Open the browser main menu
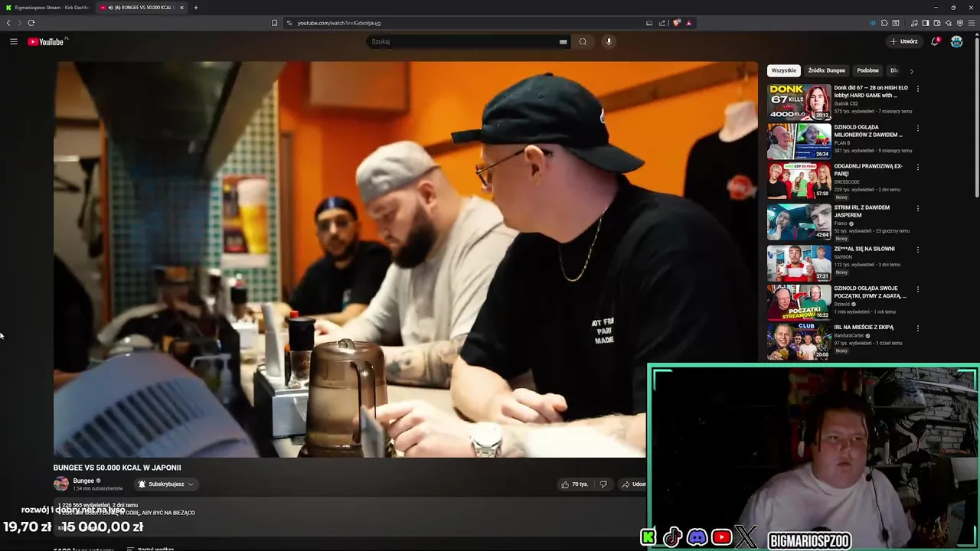This screenshot has width=980, height=551. [x=972, y=23]
